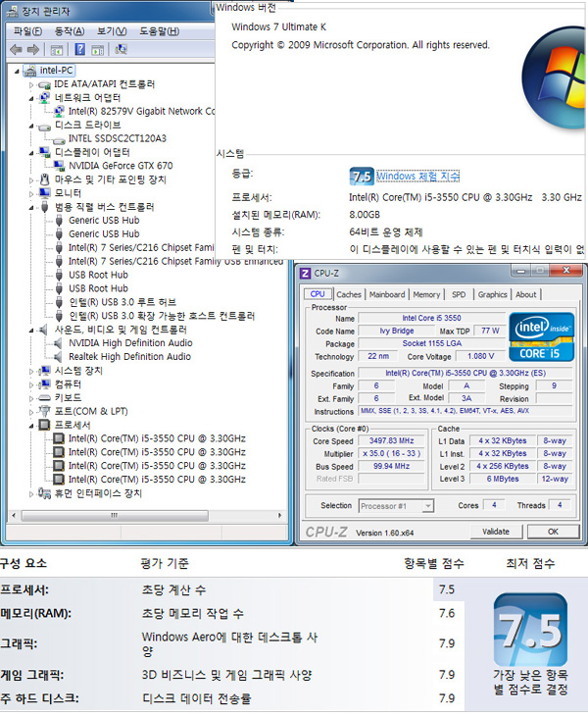The height and width of the screenshot is (715, 588).
Task: Select Intel(R) 82579V Gigabit Network entry
Action: point(141,111)
